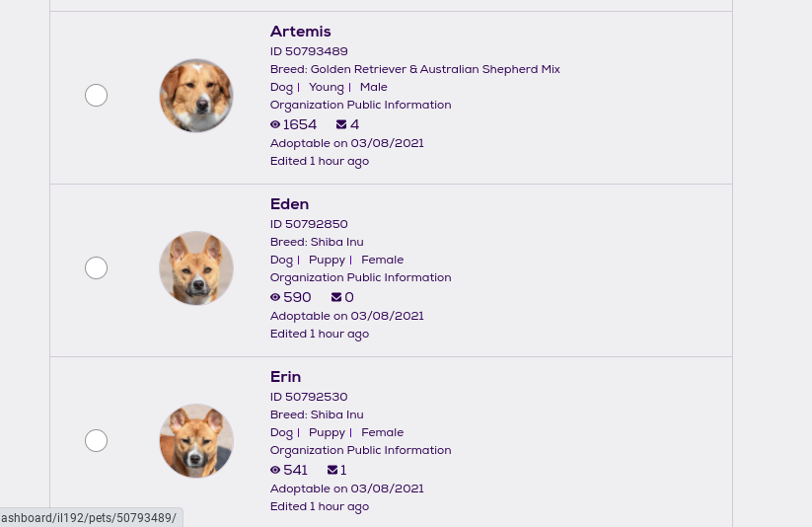Viewport: 812px width, 527px height.
Task: Click the eye views icon for Erin
Action: click(275, 471)
